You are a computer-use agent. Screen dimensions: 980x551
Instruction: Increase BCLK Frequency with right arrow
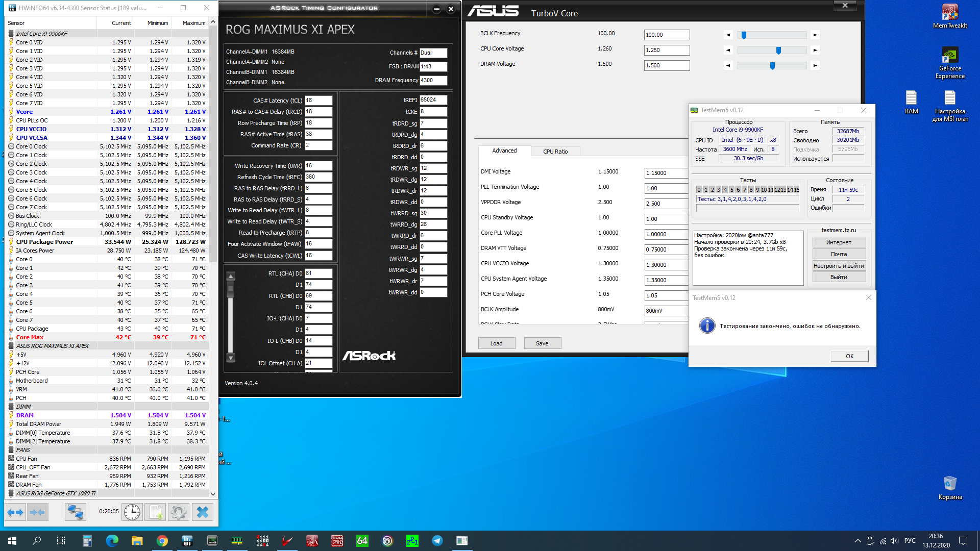(x=815, y=35)
